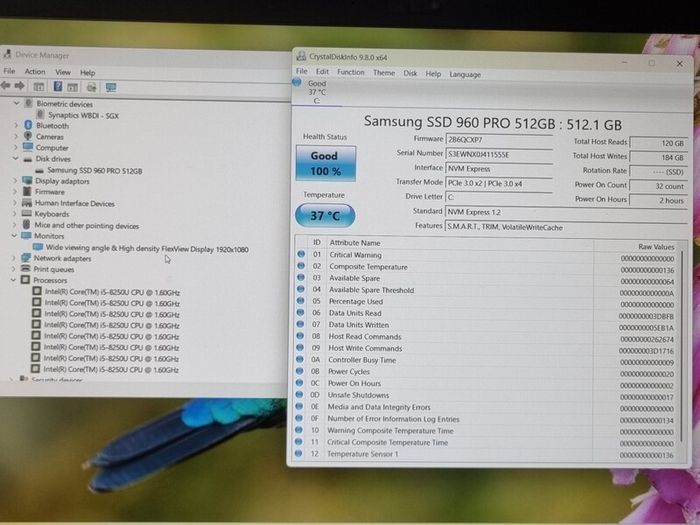The height and width of the screenshot is (525, 700).
Task: Expand the Display adaptors node
Action: pyautogui.click(x=15, y=181)
